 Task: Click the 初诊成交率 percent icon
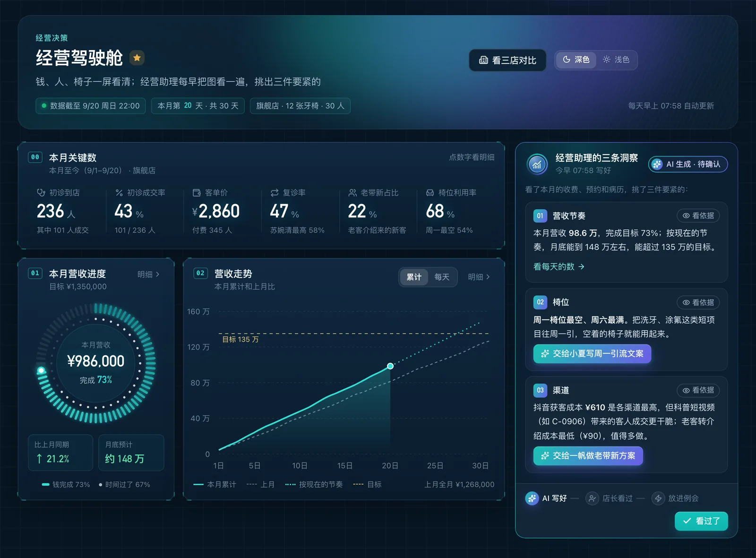[x=119, y=193]
